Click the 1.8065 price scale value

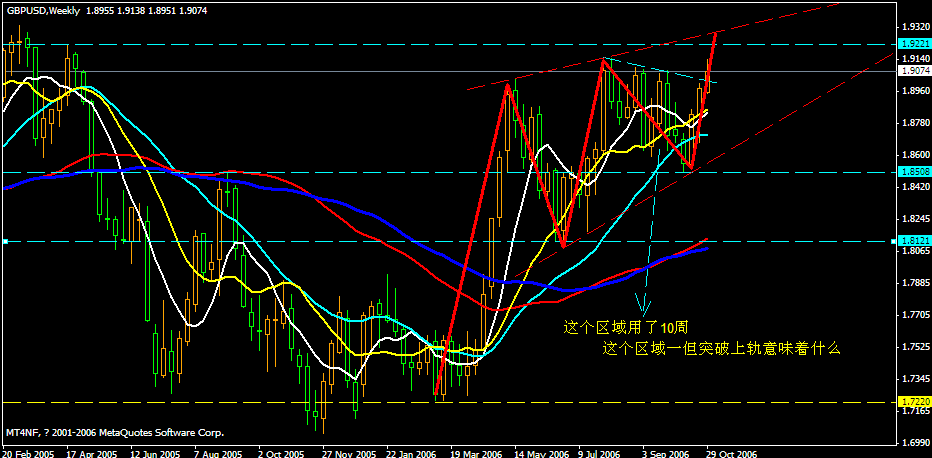[914, 251]
